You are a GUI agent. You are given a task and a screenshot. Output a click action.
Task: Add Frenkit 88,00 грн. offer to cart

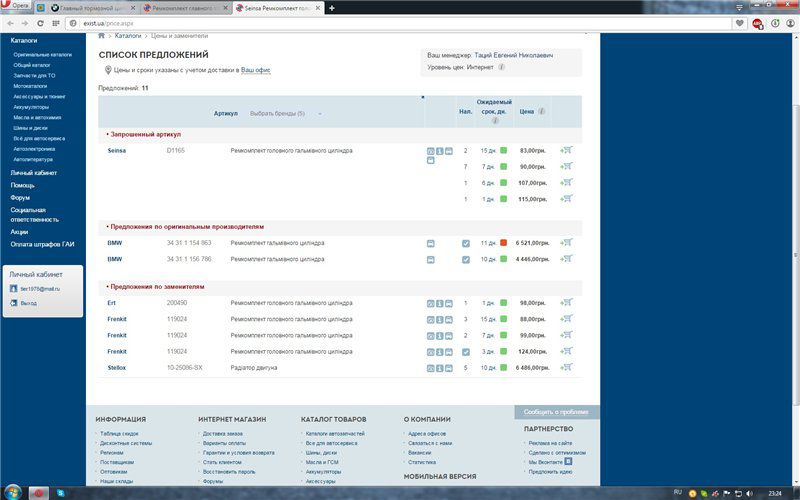566,319
